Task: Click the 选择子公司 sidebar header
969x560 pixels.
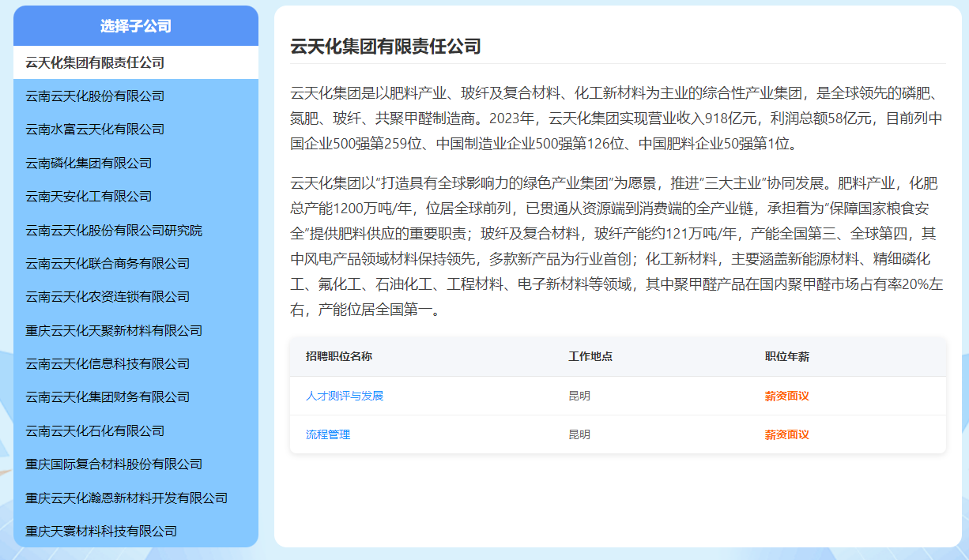Action: (136, 26)
